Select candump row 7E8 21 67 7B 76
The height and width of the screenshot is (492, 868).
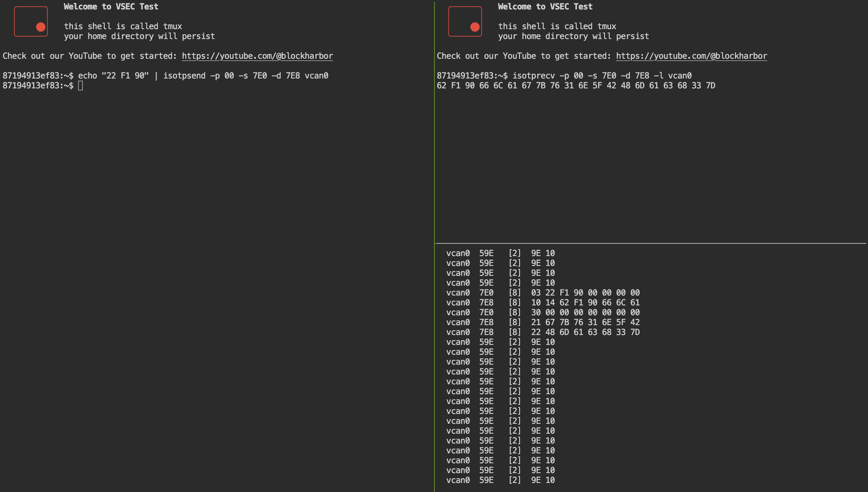click(543, 323)
